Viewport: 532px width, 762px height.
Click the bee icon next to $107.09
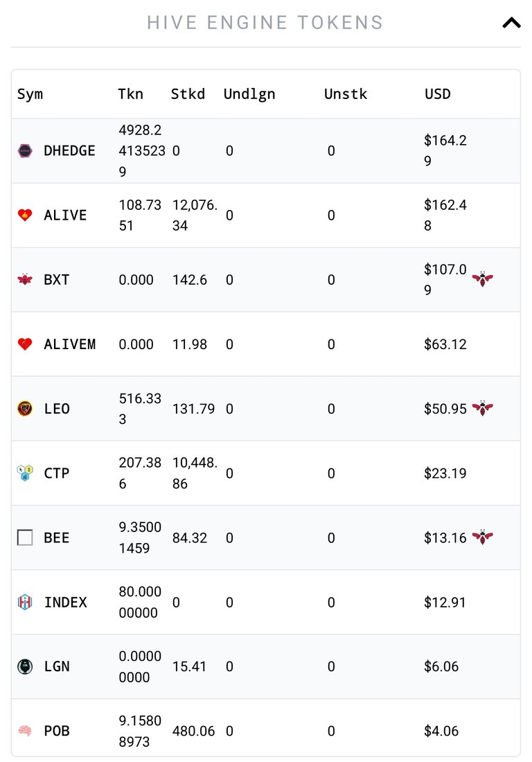point(482,279)
